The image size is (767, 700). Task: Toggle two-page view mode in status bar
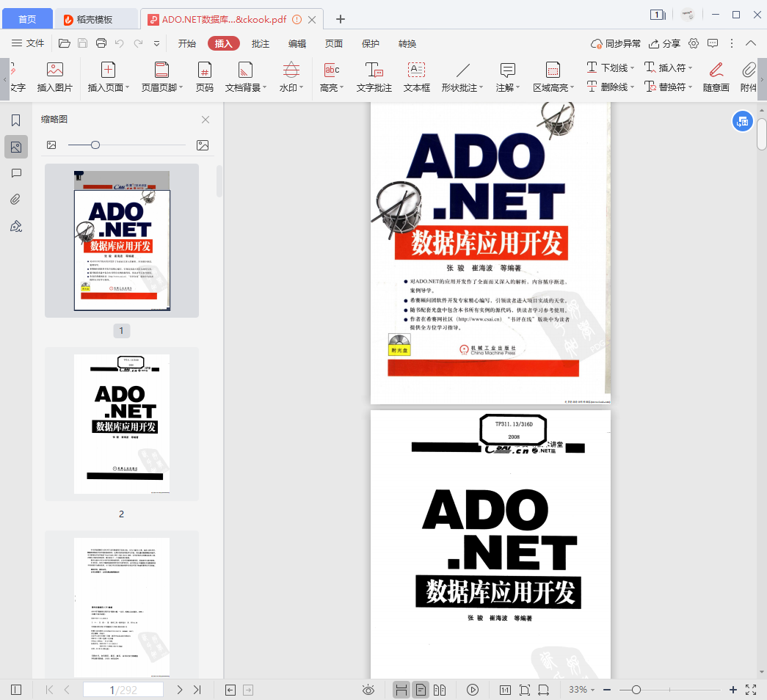[440, 690]
